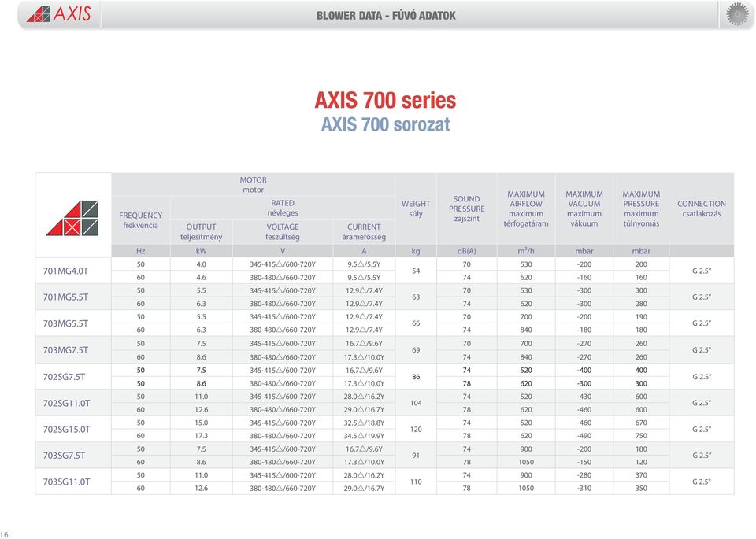The image size is (756, 539).
Task: Click the MAXIMUM VACUUM header
Action: pos(584,209)
